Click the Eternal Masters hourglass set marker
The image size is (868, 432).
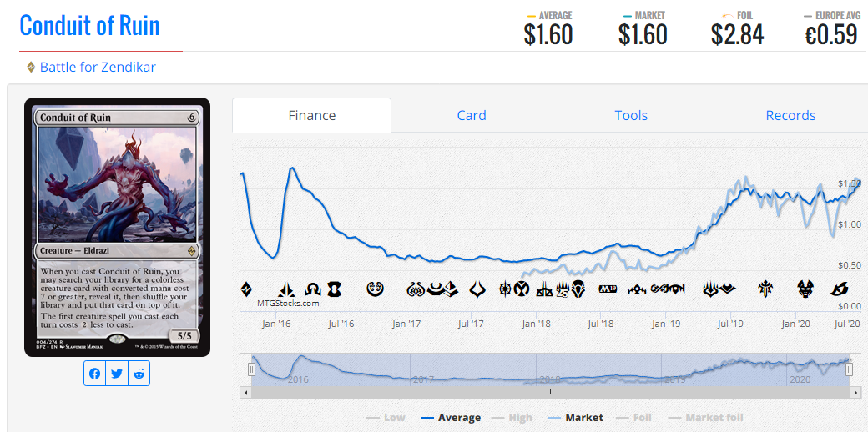tap(335, 289)
